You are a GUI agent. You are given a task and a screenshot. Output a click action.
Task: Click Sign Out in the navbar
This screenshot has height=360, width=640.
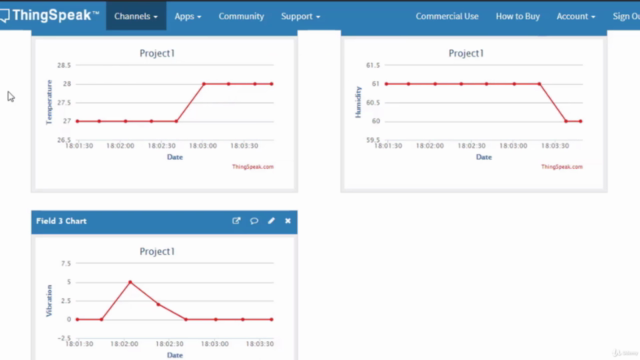click(626, 16)
